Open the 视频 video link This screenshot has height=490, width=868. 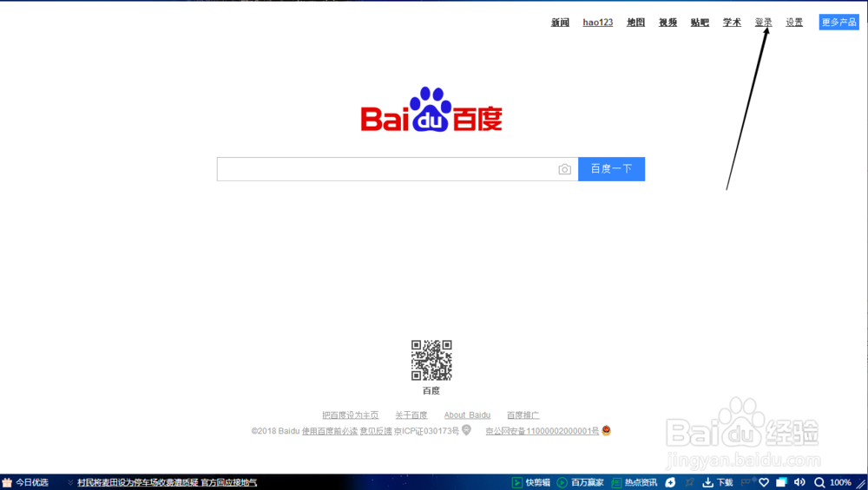point(667,23)
